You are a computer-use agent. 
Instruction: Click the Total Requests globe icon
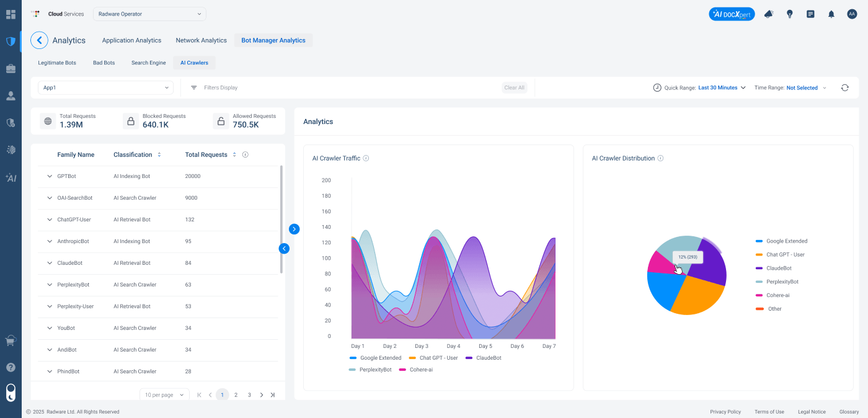click(48, 121)
